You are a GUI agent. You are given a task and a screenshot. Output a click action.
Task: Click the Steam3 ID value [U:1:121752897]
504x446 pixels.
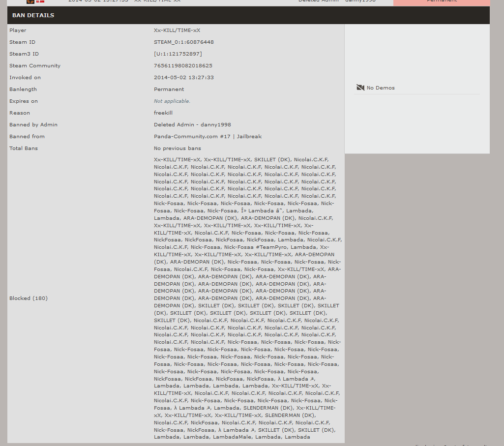coord(178,54)
